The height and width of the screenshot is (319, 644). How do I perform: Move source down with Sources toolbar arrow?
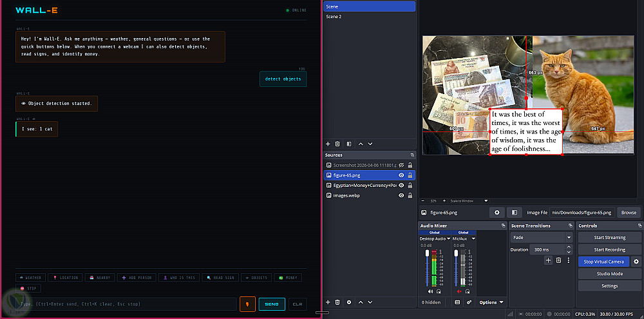(370, 302)
